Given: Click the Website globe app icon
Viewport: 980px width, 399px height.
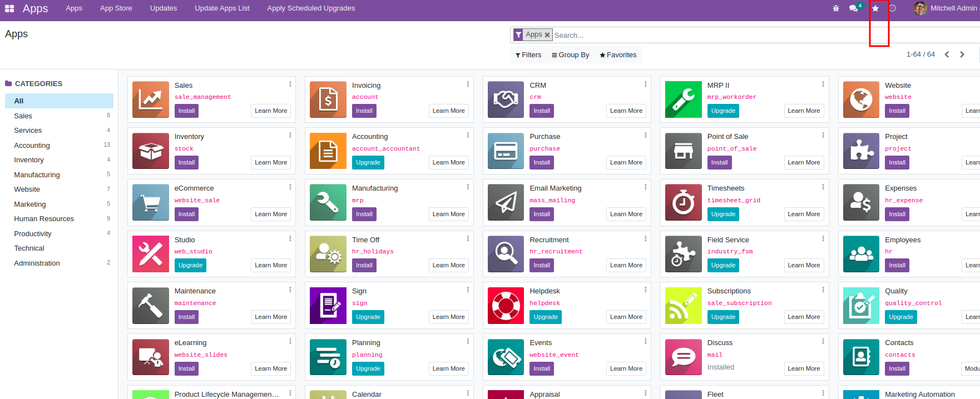Looking at the screenshot, I should click(x=862, y=99).
